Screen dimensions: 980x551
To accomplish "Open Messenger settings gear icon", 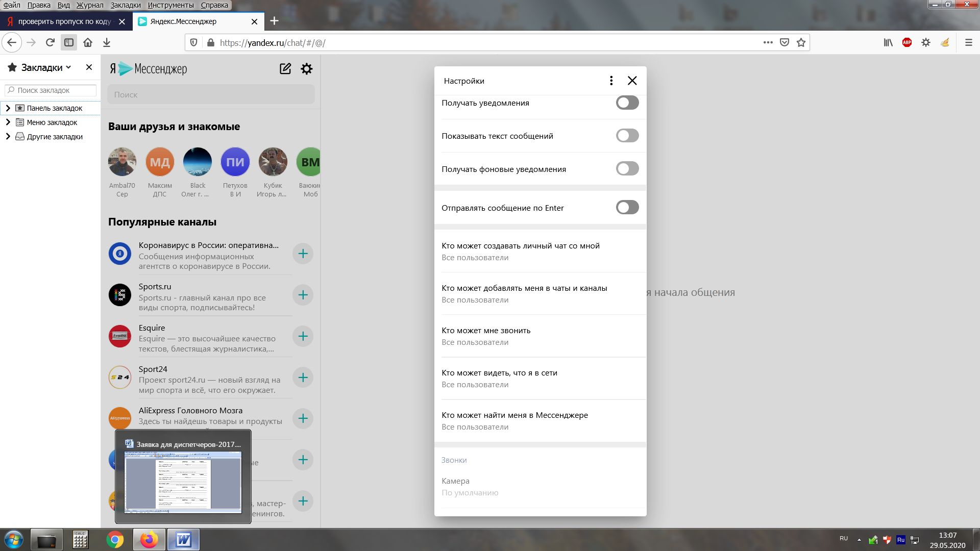I will pos(306,69).
